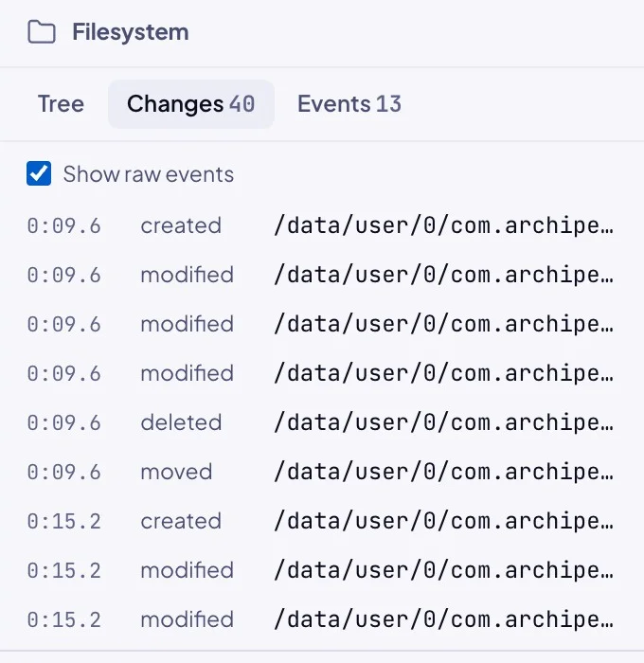644x663 pixels.
Task: Click the 0:09.6 timestamp of the deleted row
Action: coord(64,422)
